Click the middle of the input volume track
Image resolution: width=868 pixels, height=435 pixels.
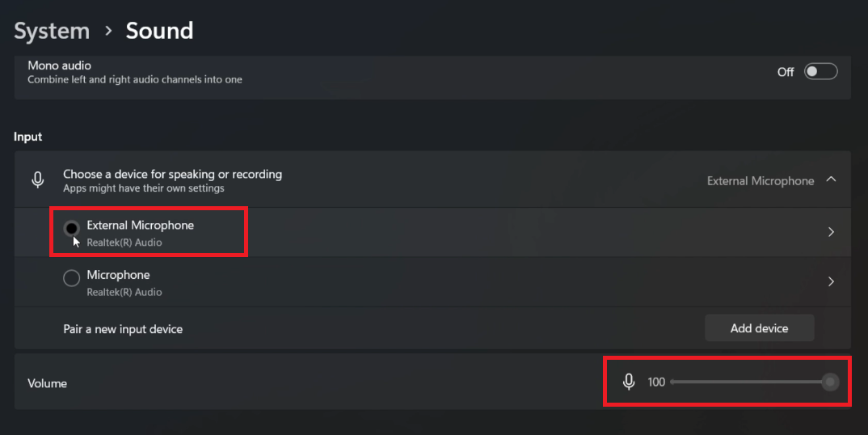(x=748, y=382)
